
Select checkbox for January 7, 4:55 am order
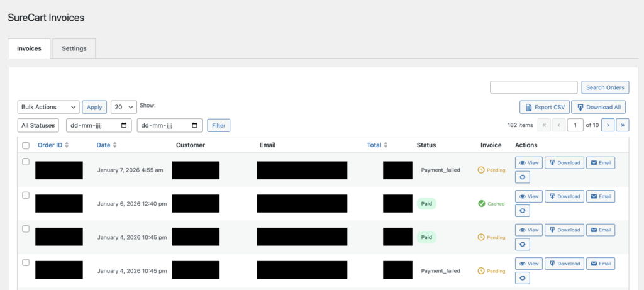[26, 162]
